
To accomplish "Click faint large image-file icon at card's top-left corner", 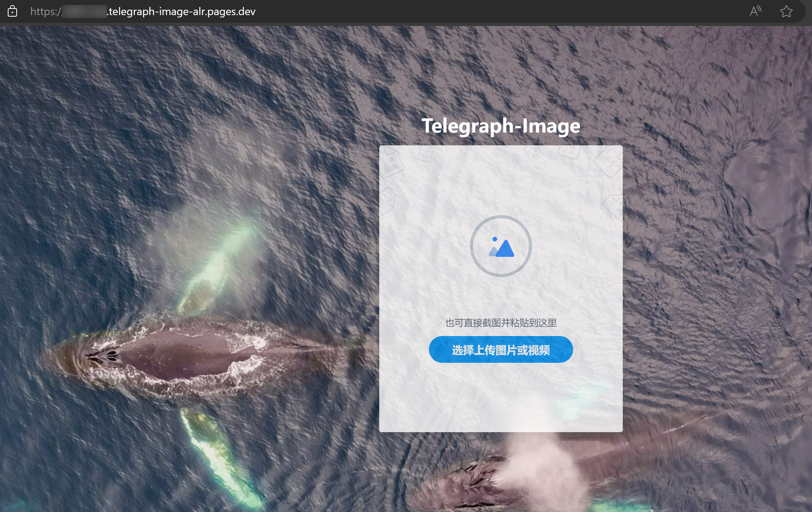I will (x=391, y=164).
